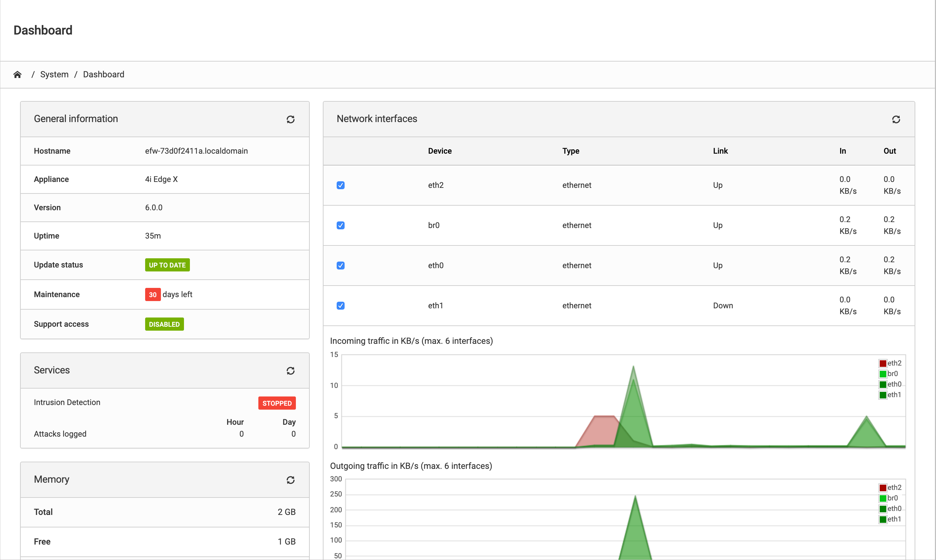This screenshot has width=936, height=560.
Task: Open the Dashboard breadcrumb link
Action: (x=103, y=74)
